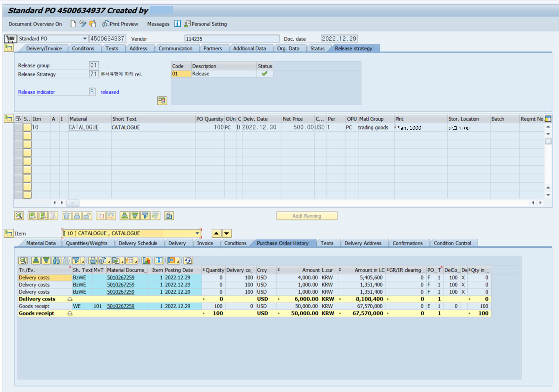Open material document 5010267259 for goods receipt
The image size is (559, 392).
pos(121,306)
